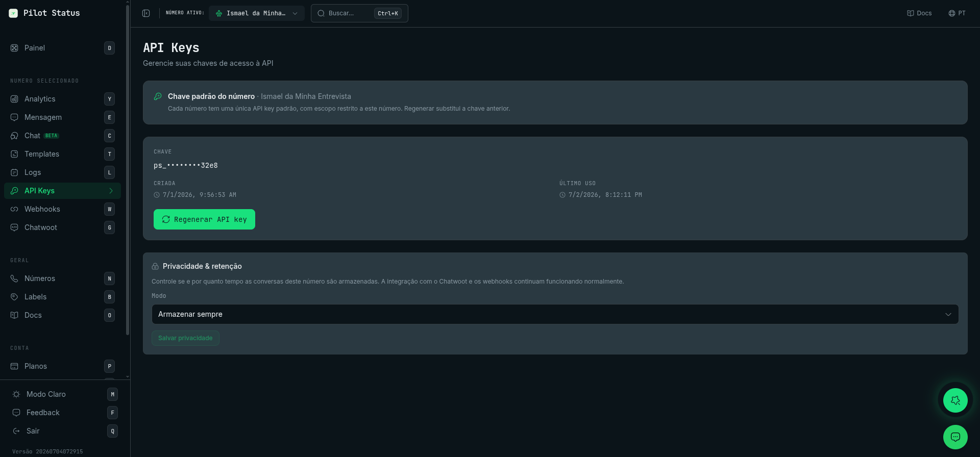Click the Buscar search field
The width and height of the screenshot is (980, 457).
(359, 13)
